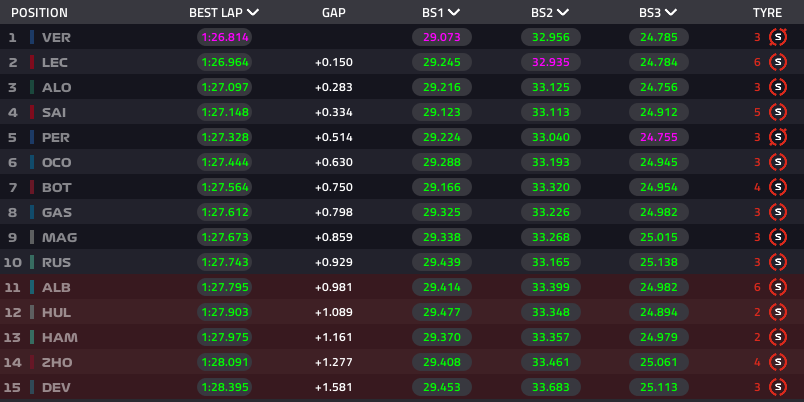The image size is (804, 402).
Task: Click Verstappen's best lap time 1:26.814
Action: click(225, 37)
